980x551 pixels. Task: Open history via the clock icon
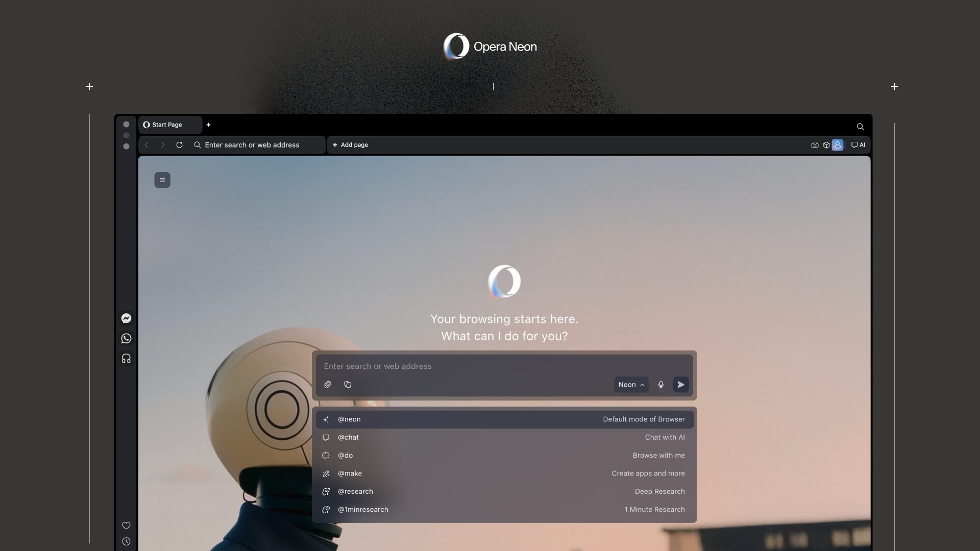click(126, 541)
